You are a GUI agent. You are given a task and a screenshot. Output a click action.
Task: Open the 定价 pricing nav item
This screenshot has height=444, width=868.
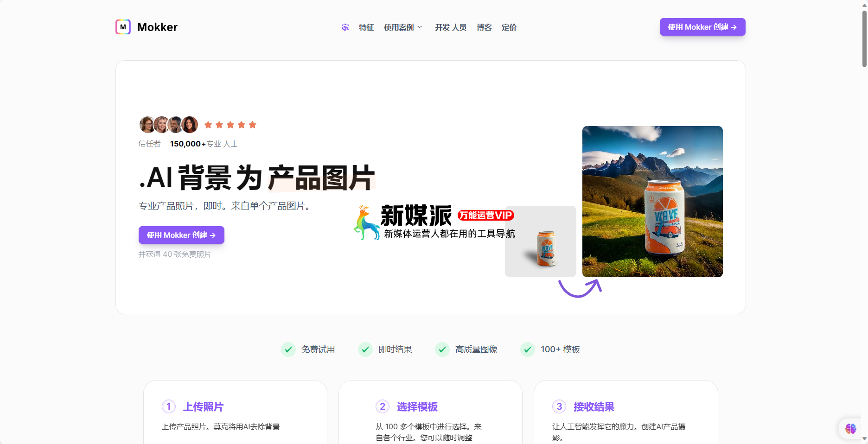[509, 27]
